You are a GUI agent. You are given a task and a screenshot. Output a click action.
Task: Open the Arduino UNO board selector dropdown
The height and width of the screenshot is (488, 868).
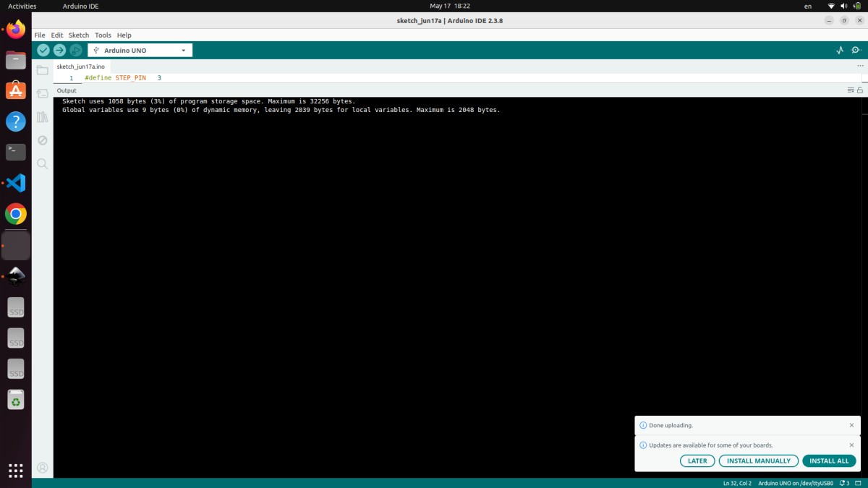click(x=140, y=51)
